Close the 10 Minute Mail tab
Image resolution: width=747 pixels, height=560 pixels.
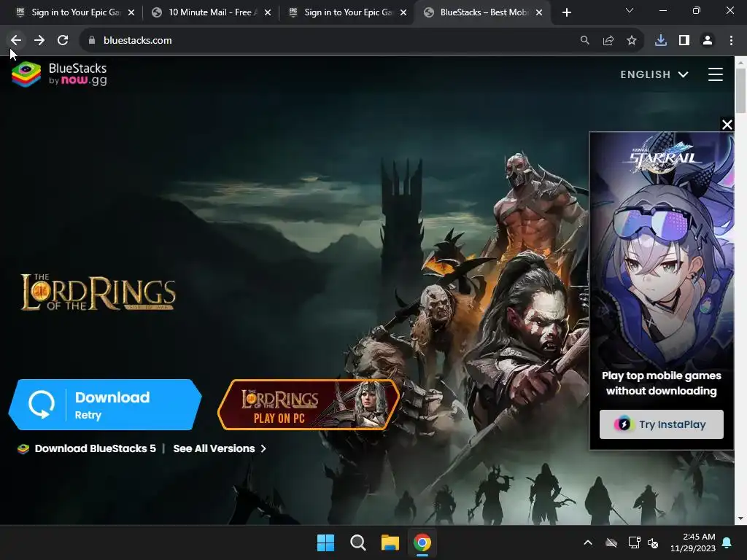[x=268, y=12]
